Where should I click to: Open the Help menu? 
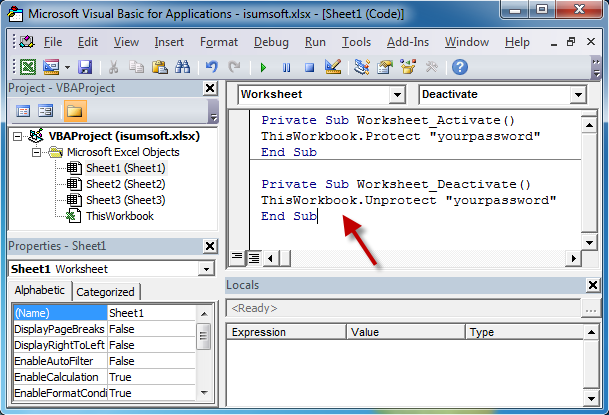[517, 42]
